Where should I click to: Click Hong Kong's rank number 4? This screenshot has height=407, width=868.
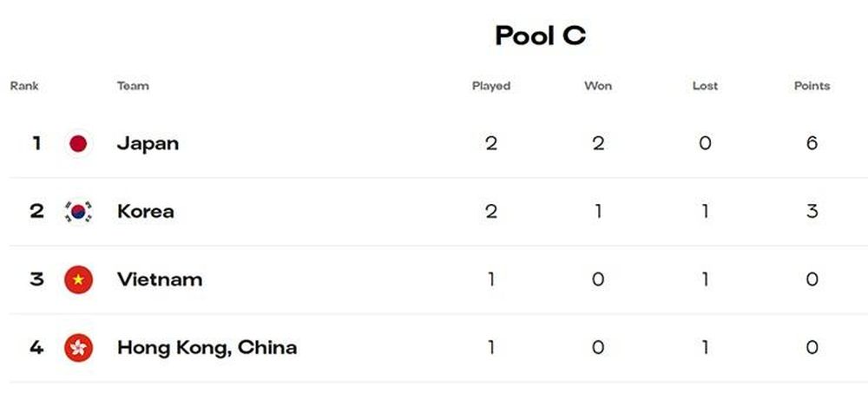(36, 348)
